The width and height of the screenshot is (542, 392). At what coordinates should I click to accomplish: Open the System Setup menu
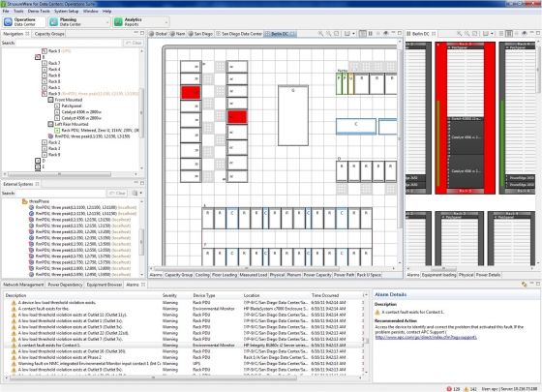67,11
